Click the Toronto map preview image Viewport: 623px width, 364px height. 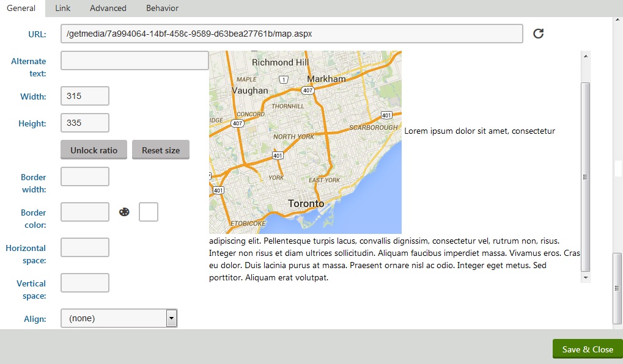click(305, 142)
